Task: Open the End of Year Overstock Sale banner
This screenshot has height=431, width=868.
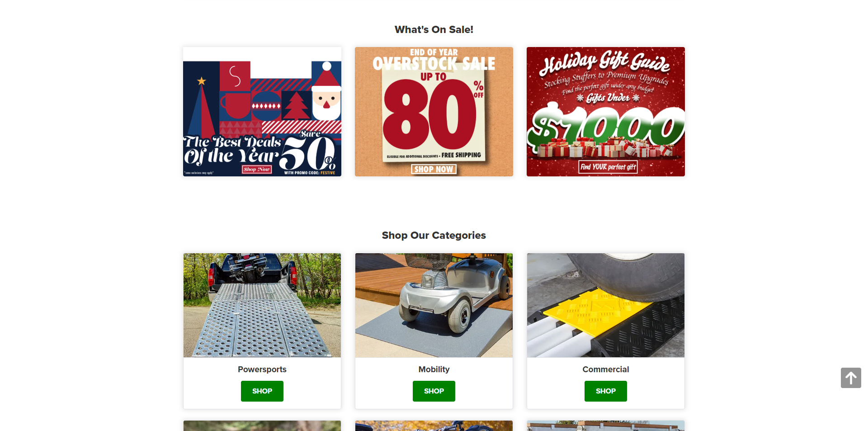Action: click(x=434, y=112)
